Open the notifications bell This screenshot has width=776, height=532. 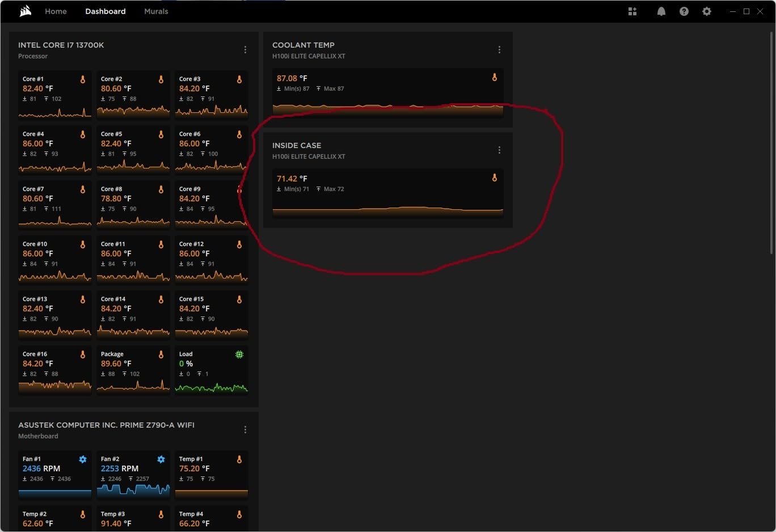click(661, 11)
